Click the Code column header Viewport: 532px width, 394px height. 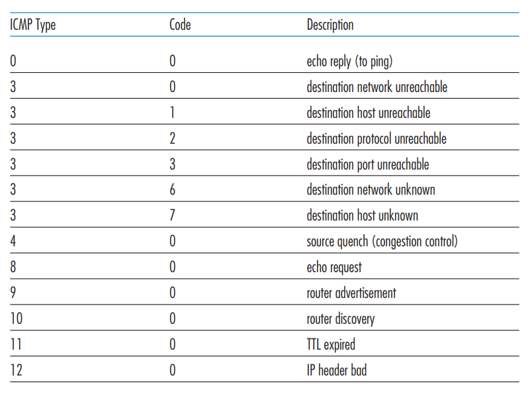[x=180, y=25]
